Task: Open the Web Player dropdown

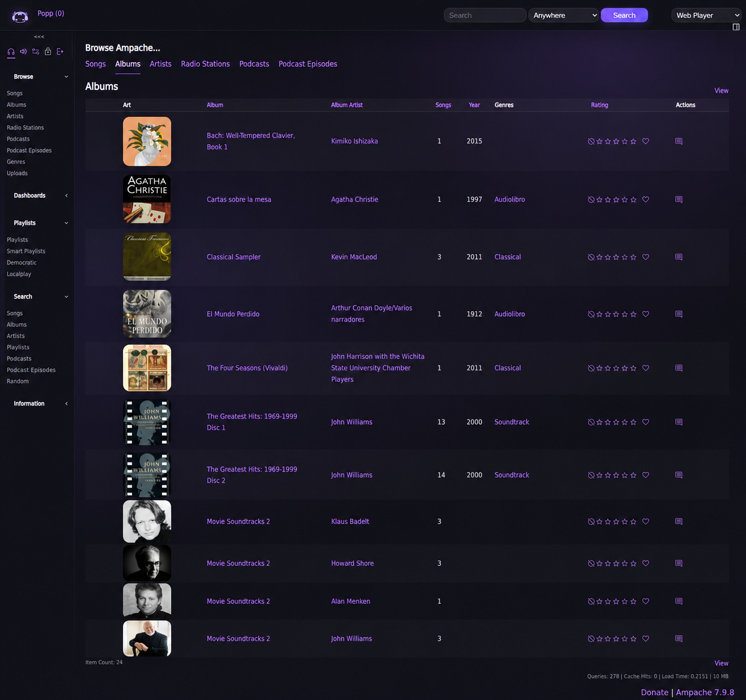Action: [706, 16]
